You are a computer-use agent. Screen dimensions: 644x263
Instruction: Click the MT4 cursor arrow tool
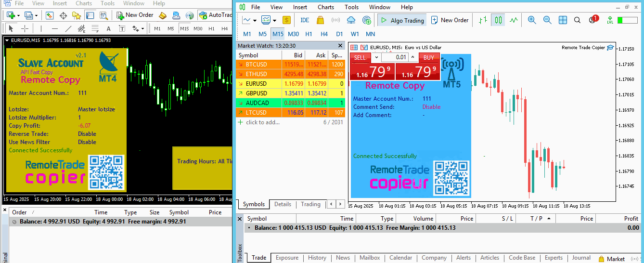click(11, 28)
